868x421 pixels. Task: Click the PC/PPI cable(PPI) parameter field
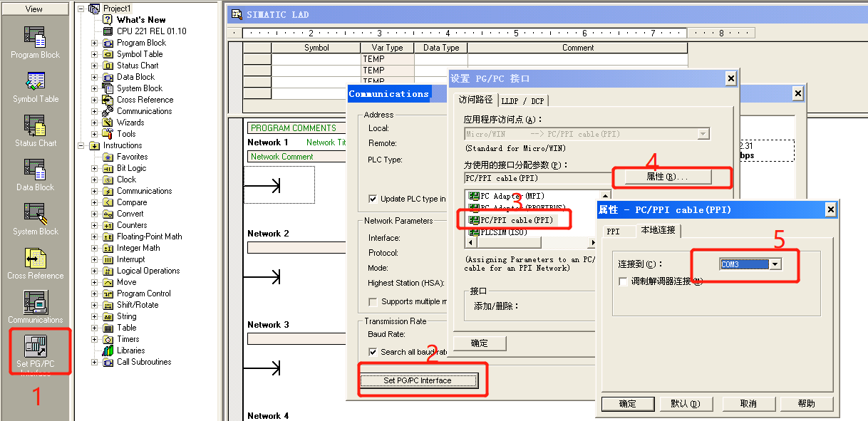[537, 178]
